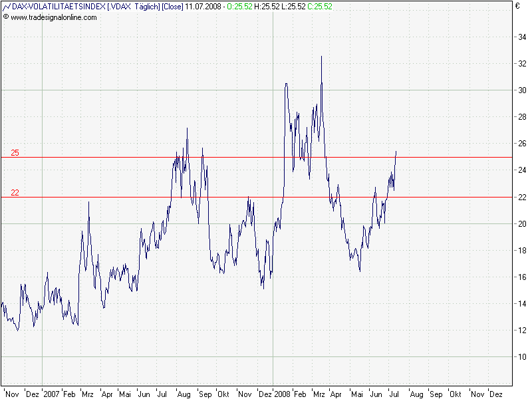532x399 pixels.
Task: Click the black 22 on the price axis
Action: 522,197
